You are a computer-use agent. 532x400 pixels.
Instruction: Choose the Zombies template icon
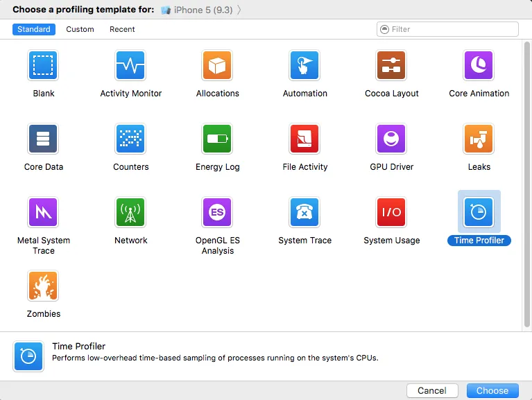[43, 286]
